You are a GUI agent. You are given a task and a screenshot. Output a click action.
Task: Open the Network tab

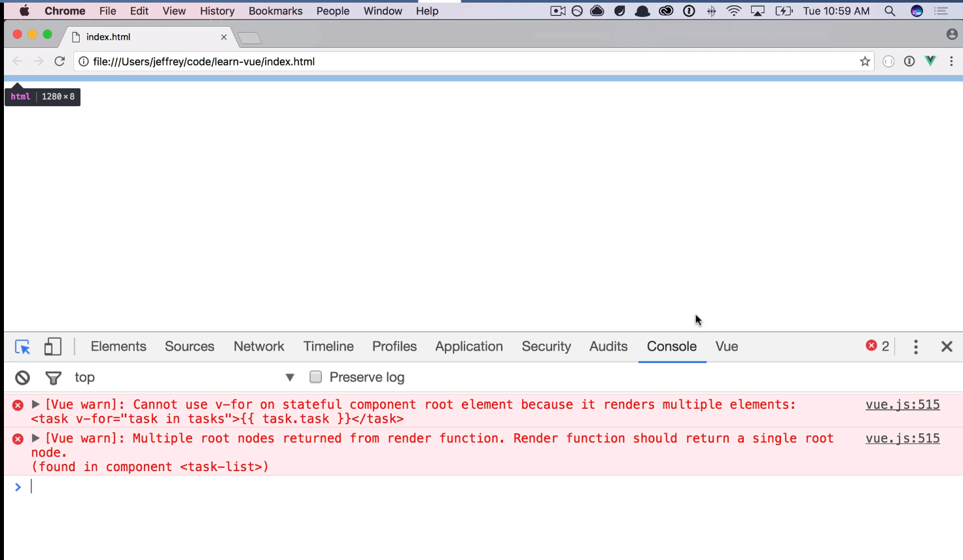[259, 347]
